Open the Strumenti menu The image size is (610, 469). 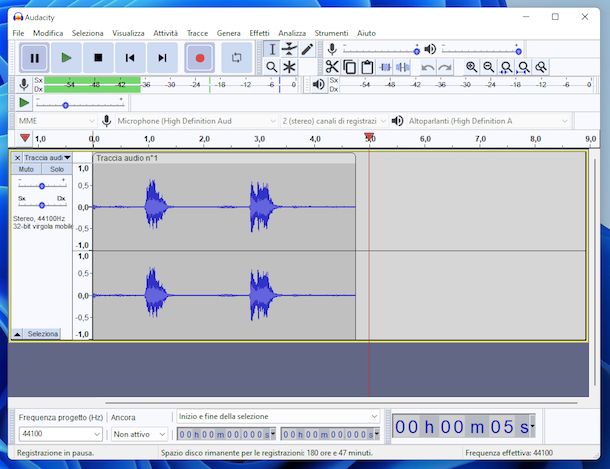point(331,33)
